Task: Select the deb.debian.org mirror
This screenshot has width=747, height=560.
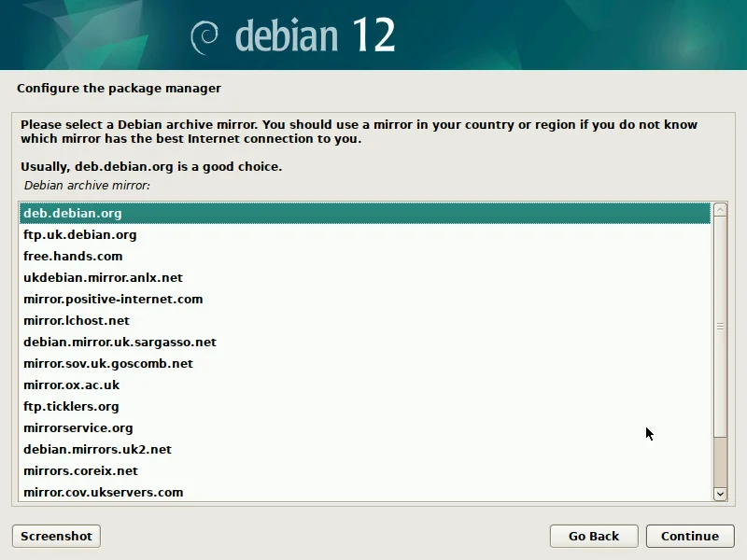Action: point(365,214)
